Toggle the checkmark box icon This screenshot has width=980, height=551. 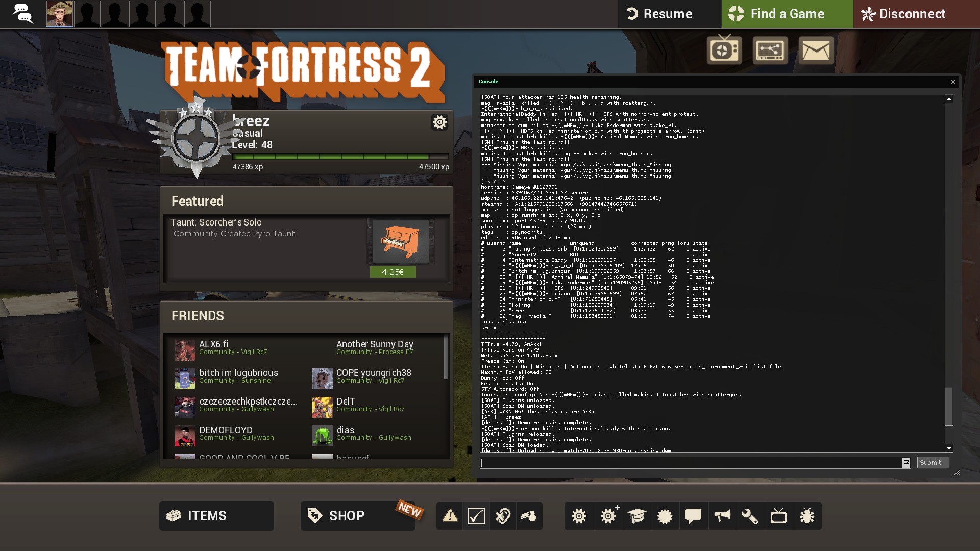(476, 516)
